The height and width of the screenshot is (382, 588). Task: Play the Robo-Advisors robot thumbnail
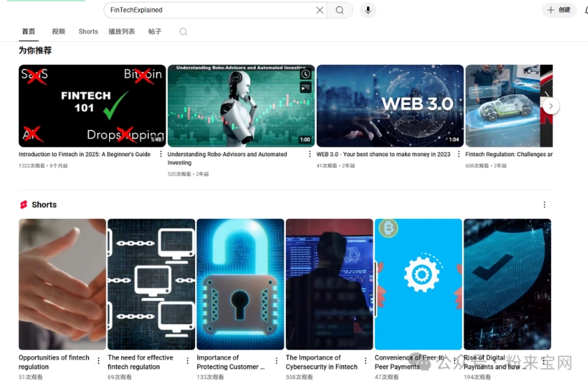pos(241,106)
